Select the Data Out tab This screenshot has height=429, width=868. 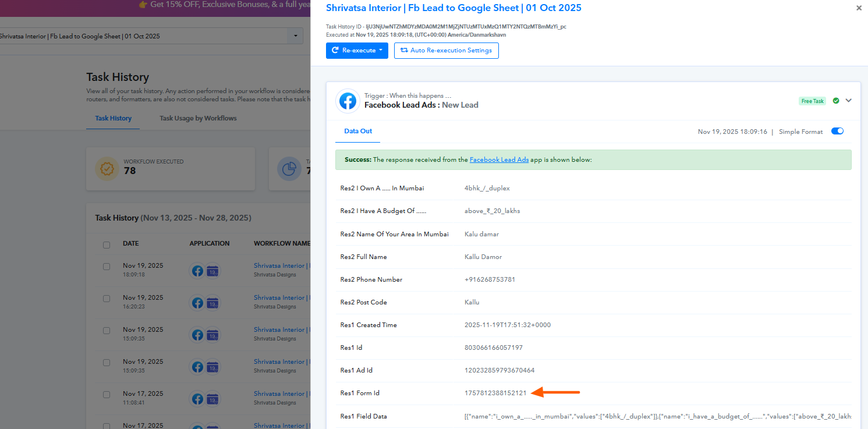point(357,132)
